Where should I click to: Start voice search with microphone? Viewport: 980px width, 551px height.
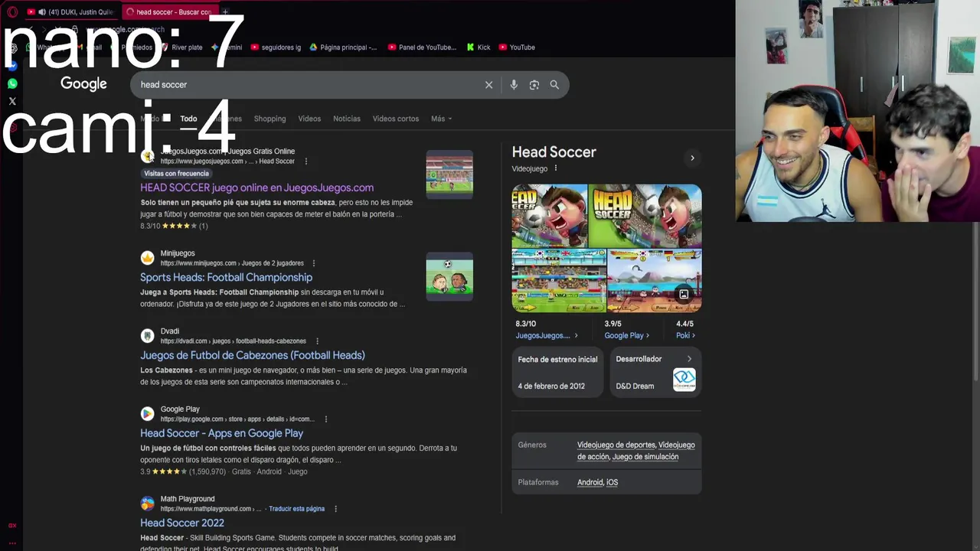click(514, 85)
